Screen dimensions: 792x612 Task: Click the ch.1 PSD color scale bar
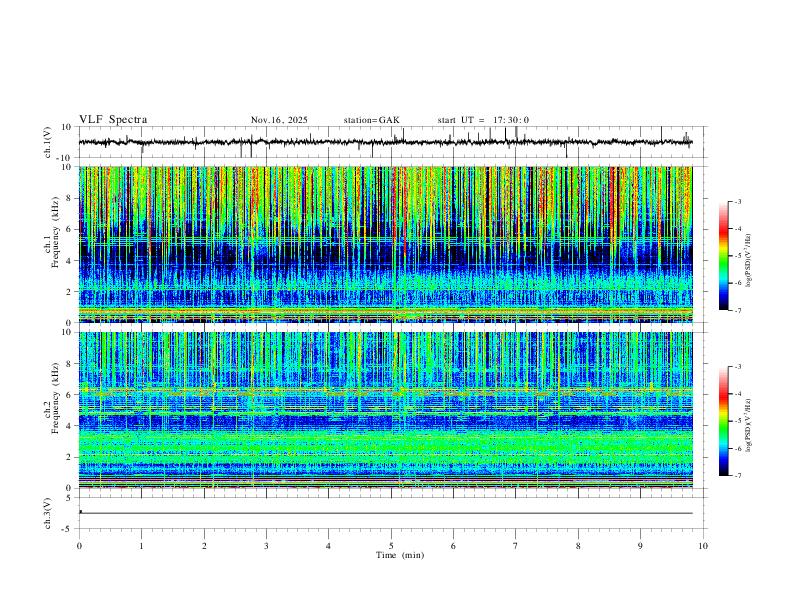click(x=724, y=256)
